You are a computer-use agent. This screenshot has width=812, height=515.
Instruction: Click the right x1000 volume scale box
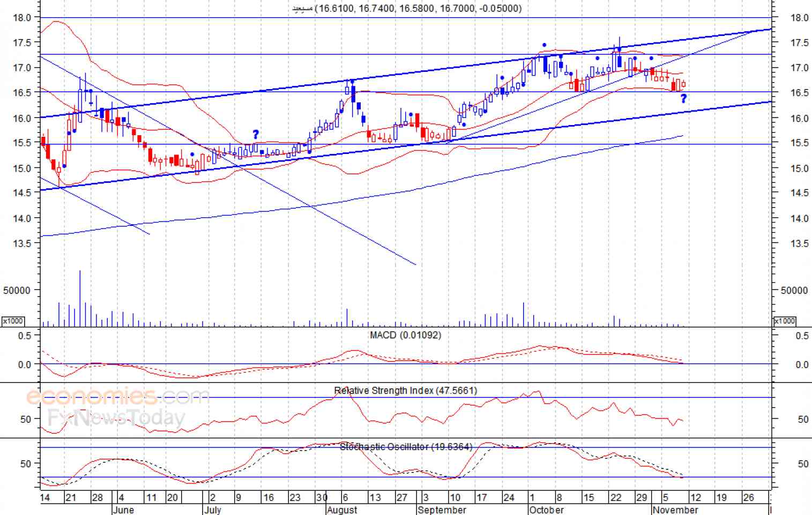click(x=785, y=321)
